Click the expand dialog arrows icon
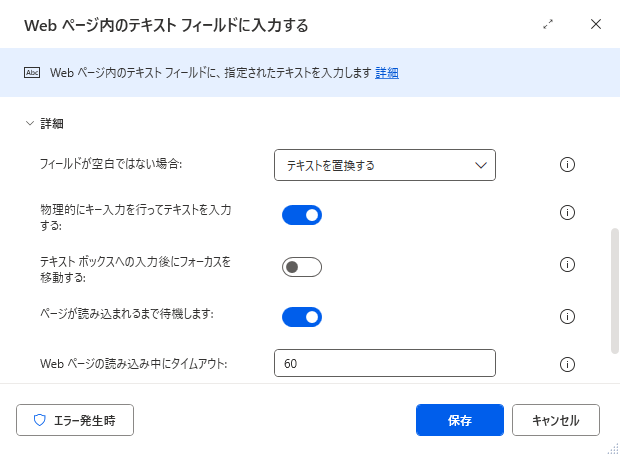620x456 pixels. point(548,25)
